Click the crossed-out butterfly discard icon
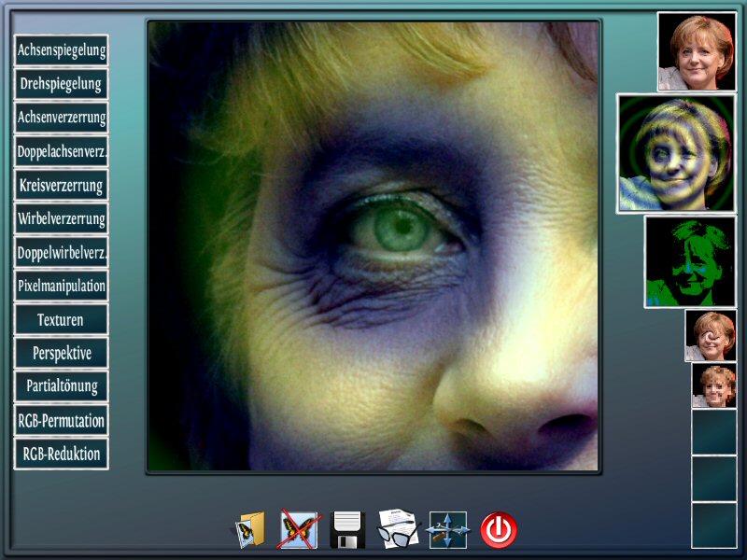The image size is (747, 560). [x=299, y=529]
